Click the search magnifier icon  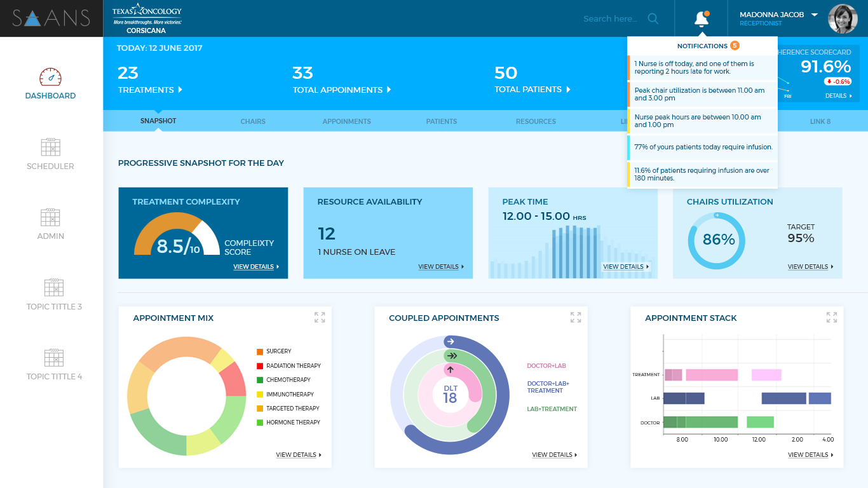(653, 18)
